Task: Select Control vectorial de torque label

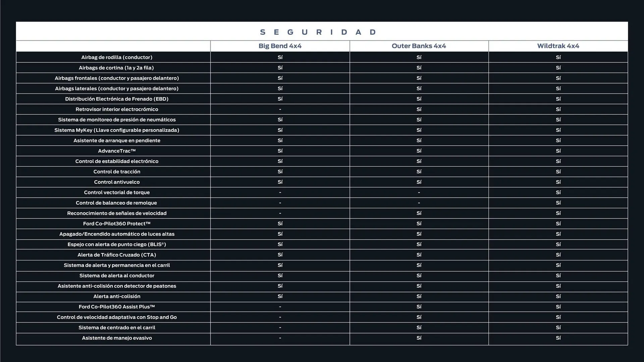Action: 117,192
